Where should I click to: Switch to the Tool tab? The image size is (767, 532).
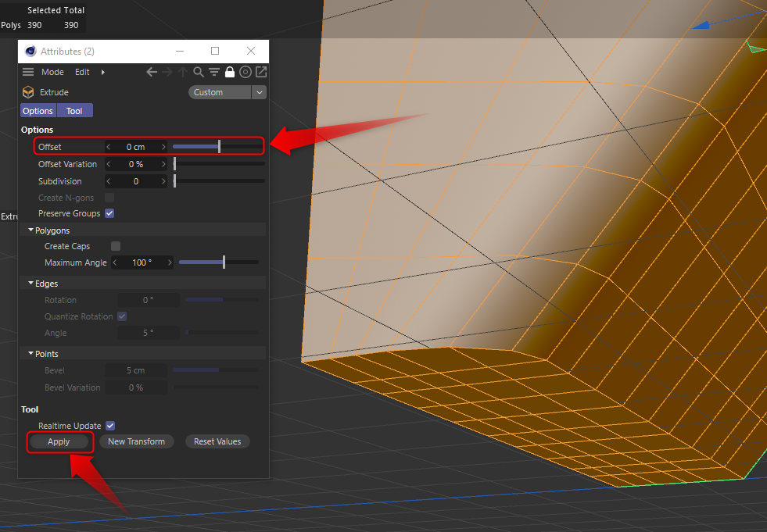coord(74,110)
